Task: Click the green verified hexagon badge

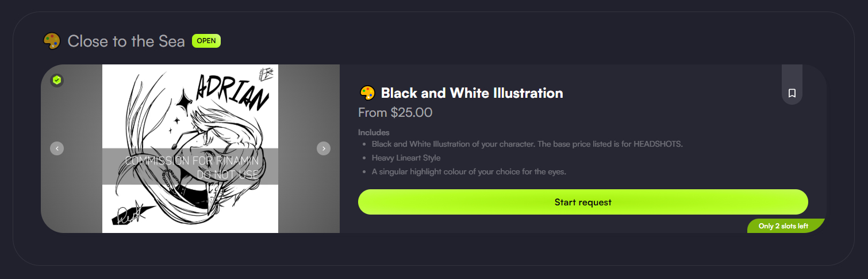Action: (x=56, y=81)
